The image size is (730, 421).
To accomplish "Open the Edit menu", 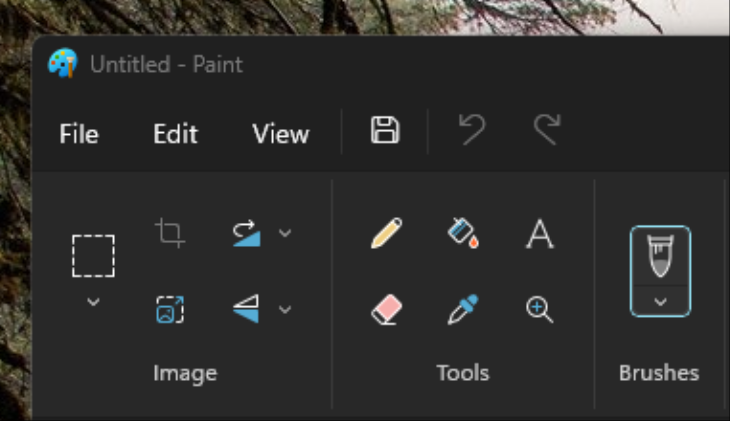I will [175, 134].
